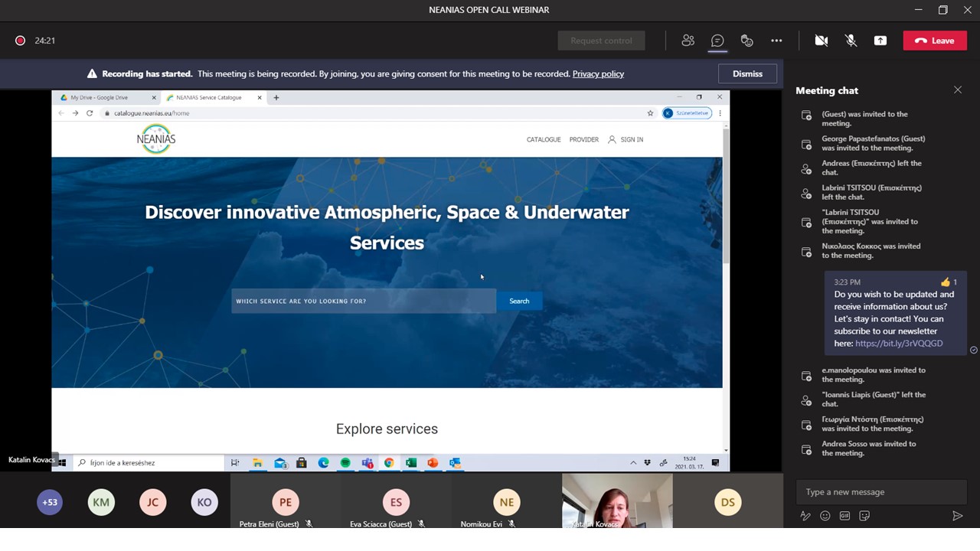
Task: Turn the camera on
Action: coord(822,41)
